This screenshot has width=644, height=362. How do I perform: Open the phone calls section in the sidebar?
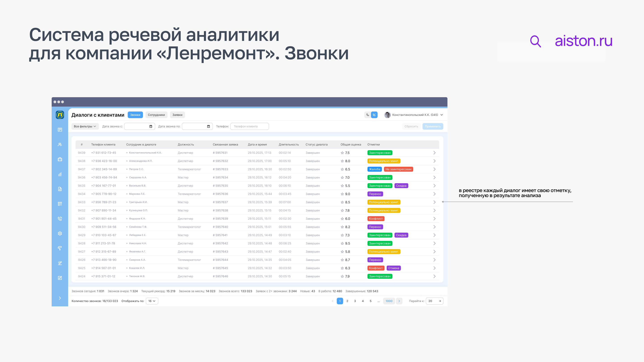(x=60, y=219)
